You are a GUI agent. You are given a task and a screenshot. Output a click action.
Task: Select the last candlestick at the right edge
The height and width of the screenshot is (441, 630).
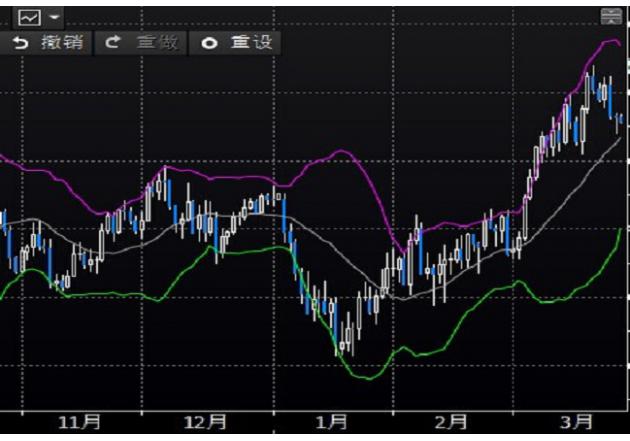point(620,120)
